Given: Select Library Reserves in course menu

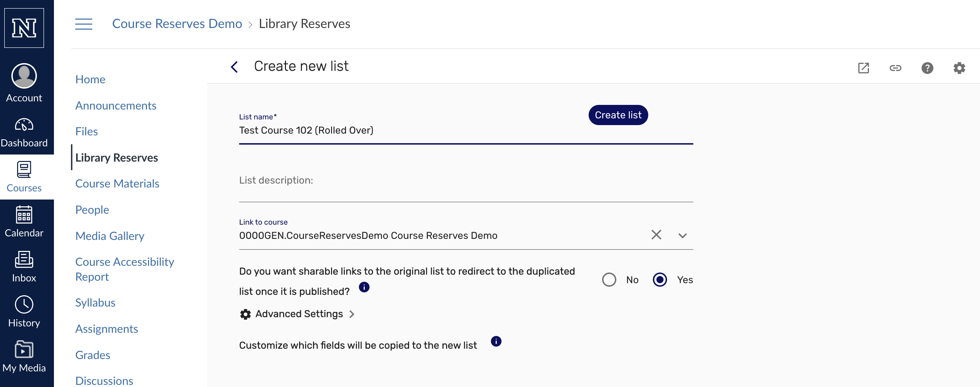Looking at the screenshot, I should (x=116, y=157).
